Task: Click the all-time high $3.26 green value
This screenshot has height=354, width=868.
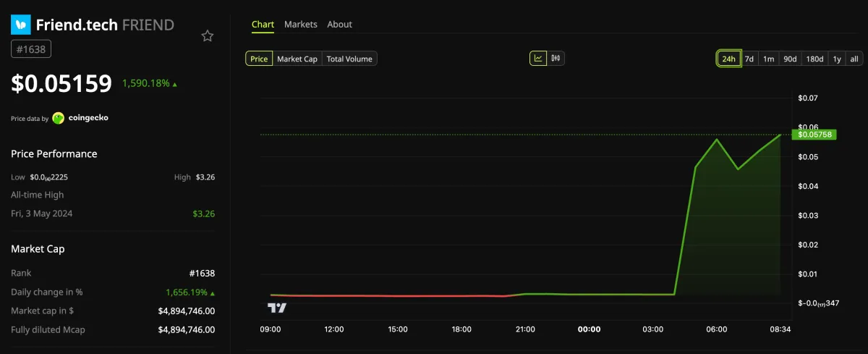Action: (x=203, y=214)
